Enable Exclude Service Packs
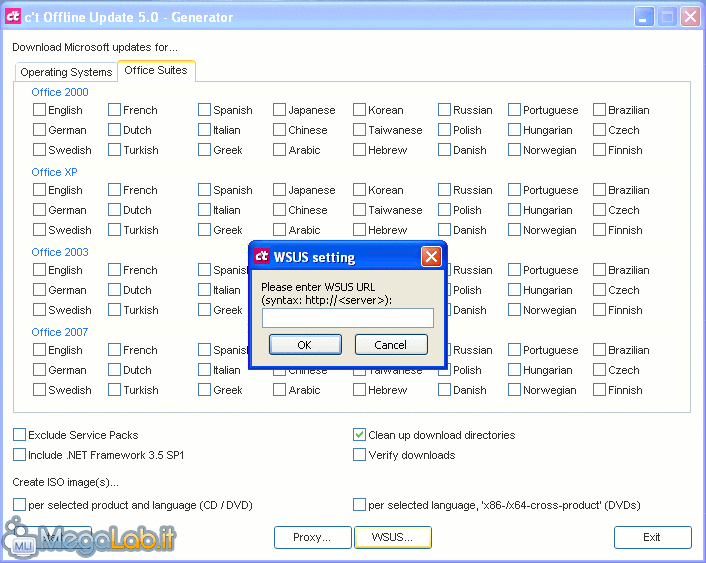Viewport: 706px width, 563px height. click(x=19, y=435)
